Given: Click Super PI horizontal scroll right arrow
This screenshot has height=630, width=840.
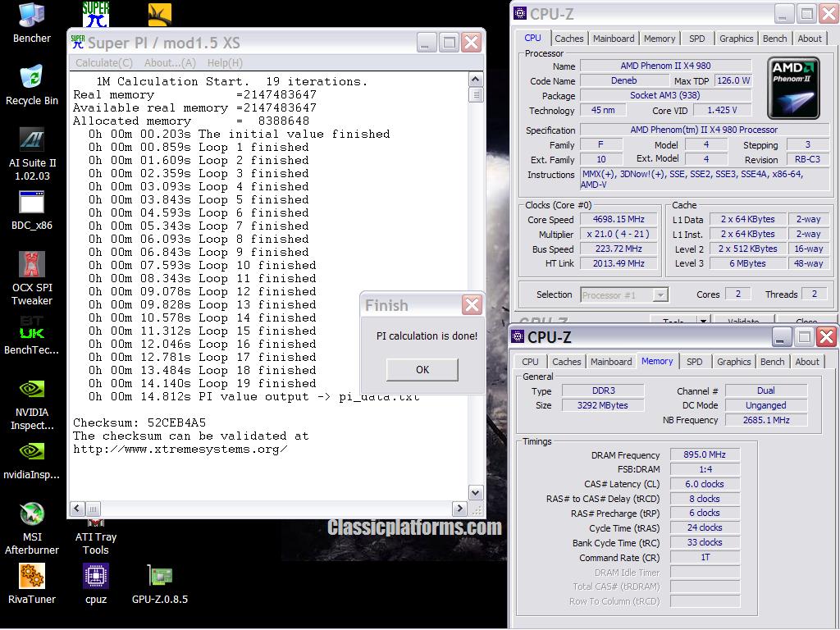Looking at the screenshot, I should click(459, 509).
